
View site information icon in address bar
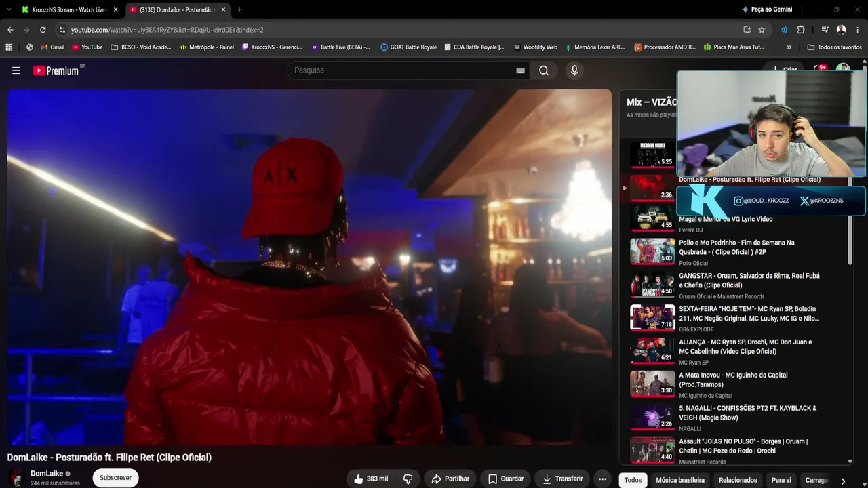tap(62, 30)
